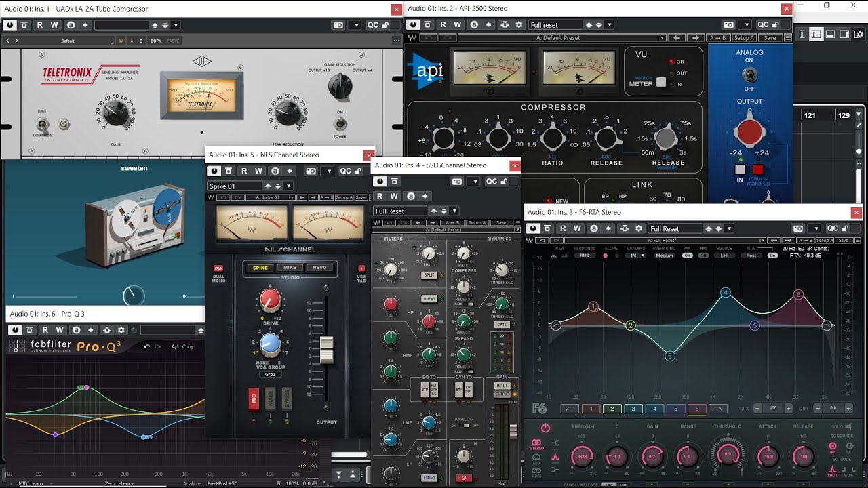Toggle the SSLGChannel Analog on/off switch
This screenshot has width=868, height=488.
click(x=464, y=426)
